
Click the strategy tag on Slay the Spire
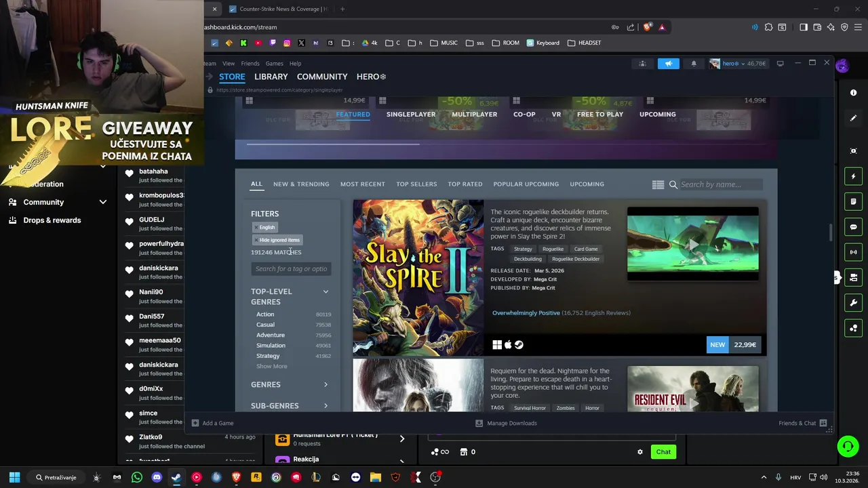523,249
